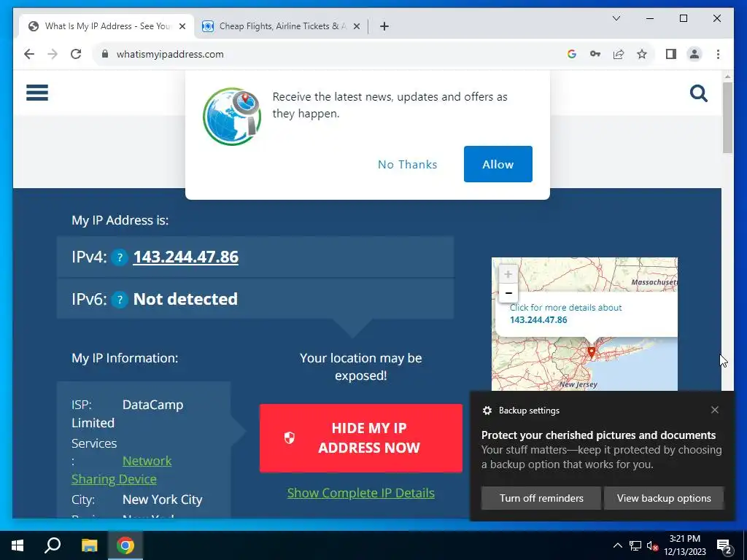
Task: Click the globe logo in notification prompt
Action: pos(232,117)
